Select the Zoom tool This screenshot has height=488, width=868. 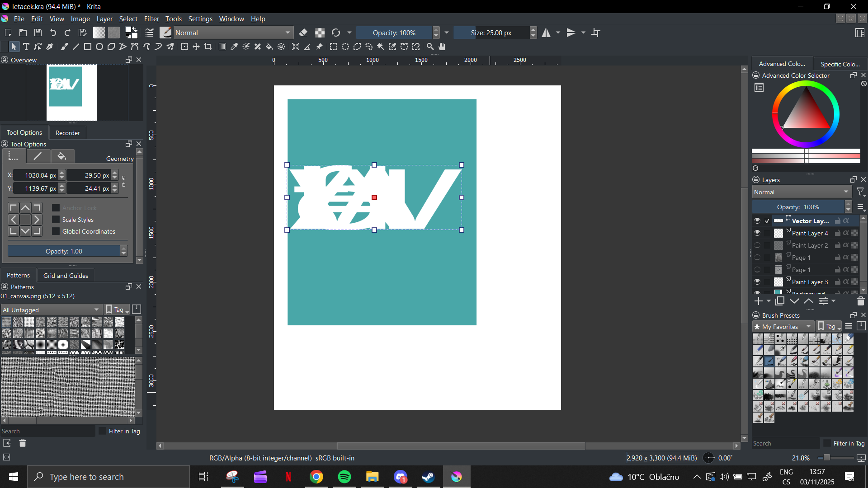click(x=430, y=47)
